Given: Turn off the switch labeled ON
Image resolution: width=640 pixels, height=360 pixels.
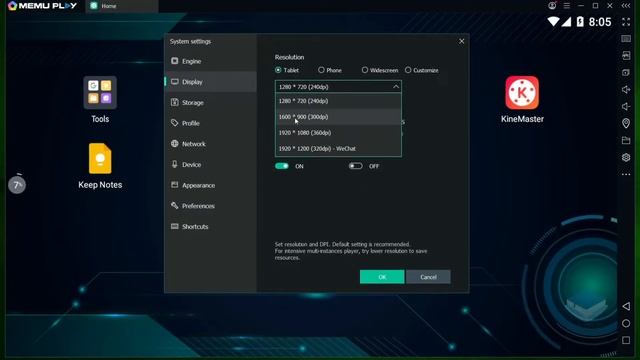Looking at the screenshot, I should click(282, 166).
